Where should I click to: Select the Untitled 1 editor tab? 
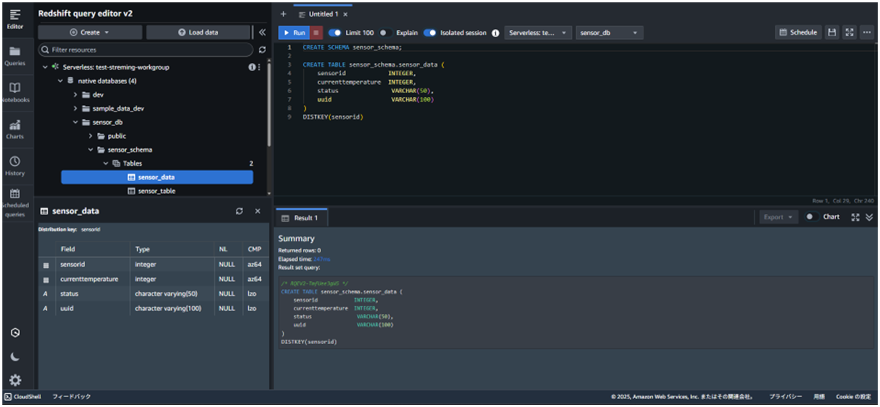pyautogui.click(x=323, y=14)
